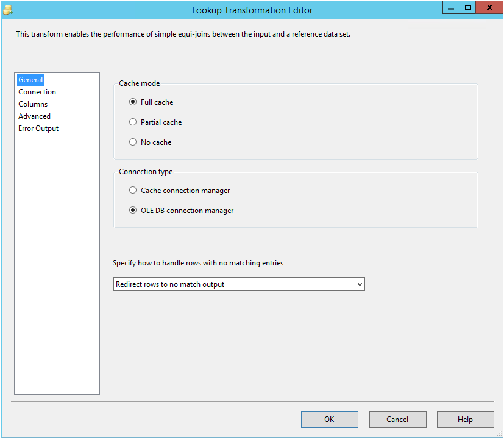Click the Lookup Transformation title bar icon

click(x=8, y=10)
